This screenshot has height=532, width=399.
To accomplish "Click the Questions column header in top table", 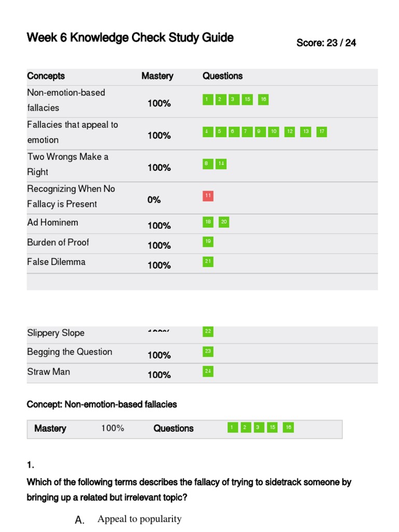I will (x=222, y=76).
